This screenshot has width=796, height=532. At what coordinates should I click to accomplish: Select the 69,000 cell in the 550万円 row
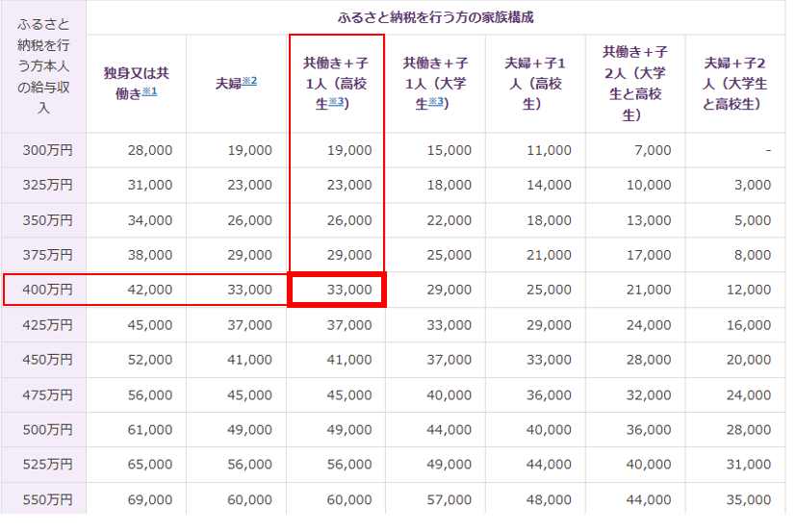click(148, 500)
